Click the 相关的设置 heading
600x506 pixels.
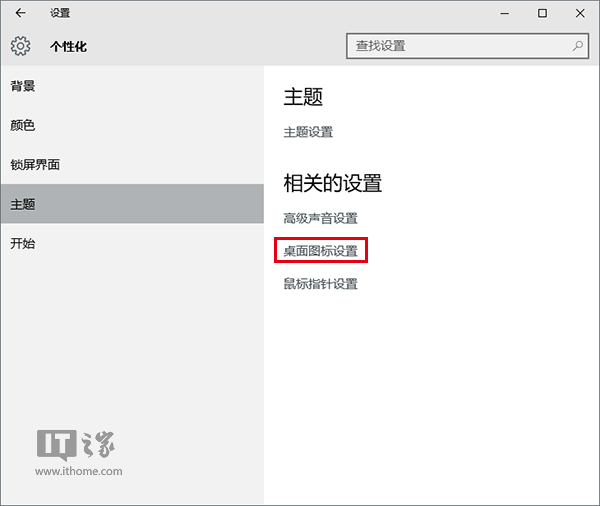coord(333,183)
